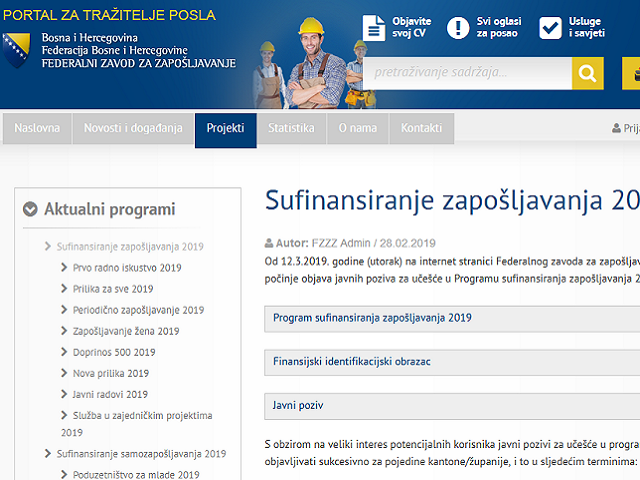Expand chevron beside Zapošljavanje žena 2019

coord(64,331)
